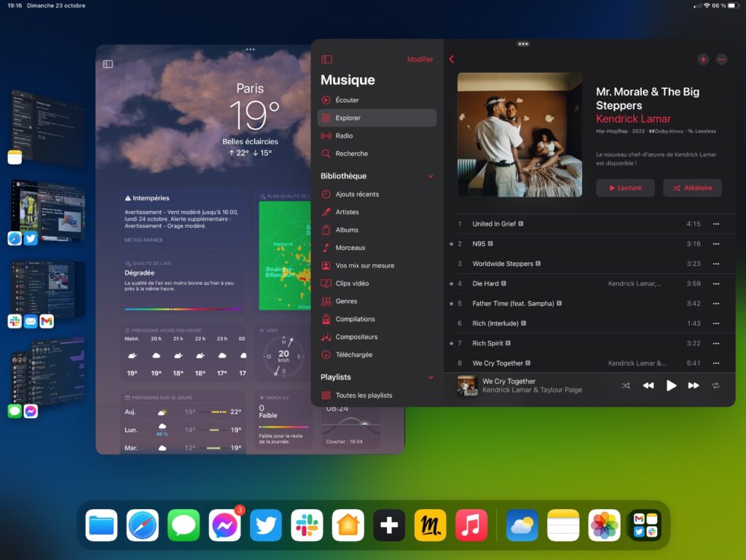Open more options for Die Hard
This screenshot has height=560, width=746.
tap(716, 284)
